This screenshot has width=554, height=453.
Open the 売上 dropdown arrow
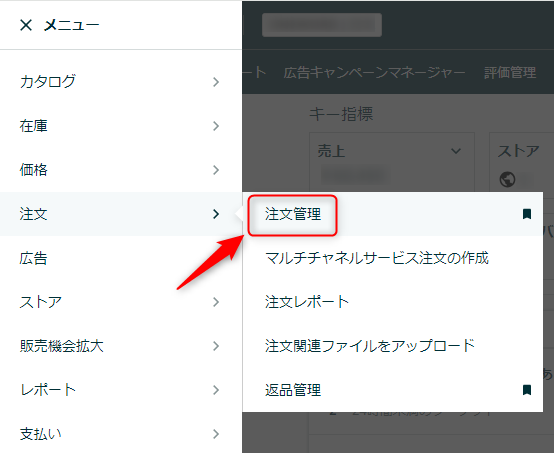pos(456,151)
